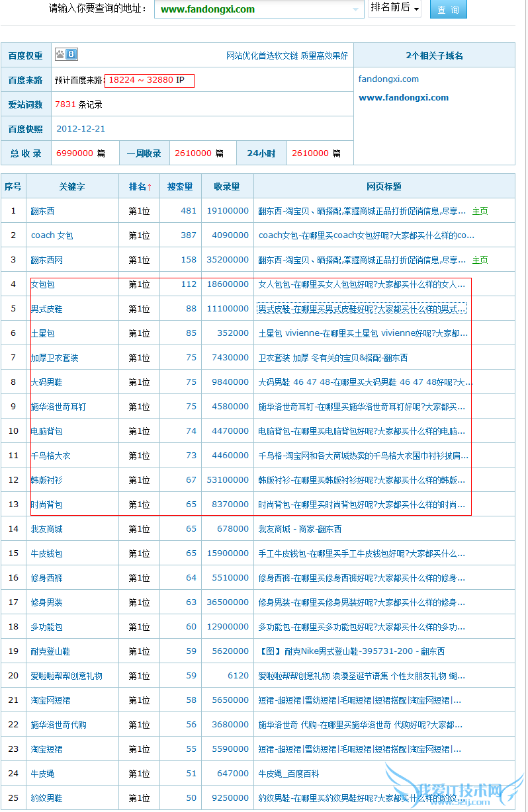Screen dimensions: 528x812
Task: Click the Baidu weight paw icon
Action: [66, 55]
